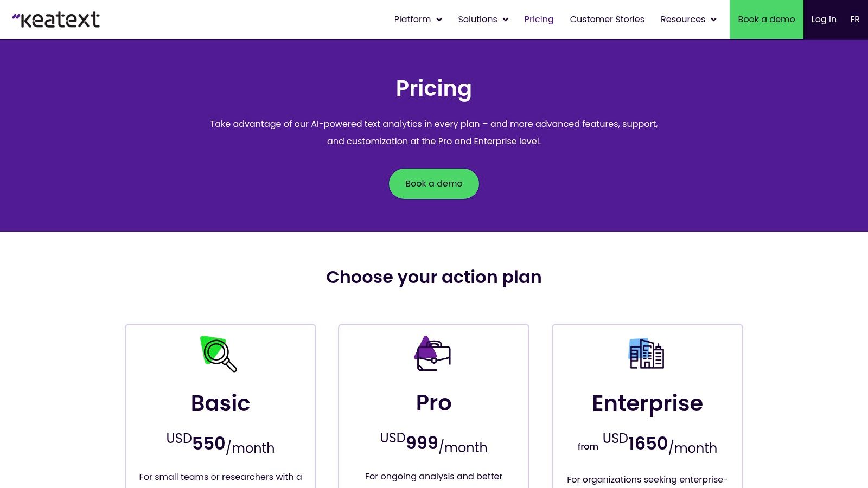868x488 pixels.
Task: Switch language to FR
Action: pos(855,20)
